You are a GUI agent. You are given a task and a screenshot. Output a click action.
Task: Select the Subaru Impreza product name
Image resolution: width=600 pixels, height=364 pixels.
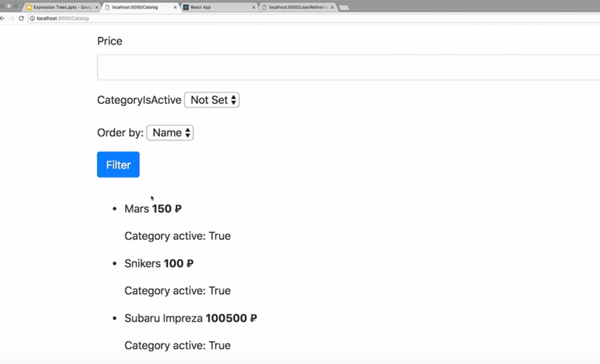coord(163,318)
